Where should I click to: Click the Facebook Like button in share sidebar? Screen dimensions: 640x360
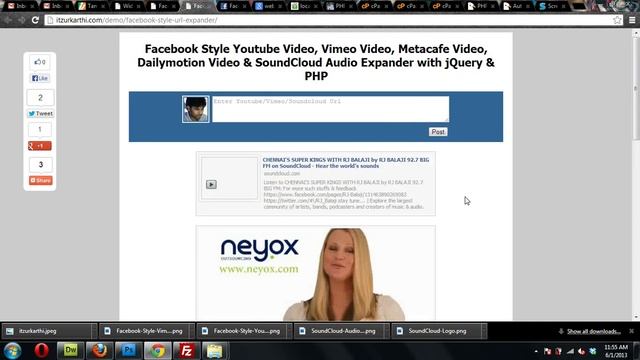40,78
